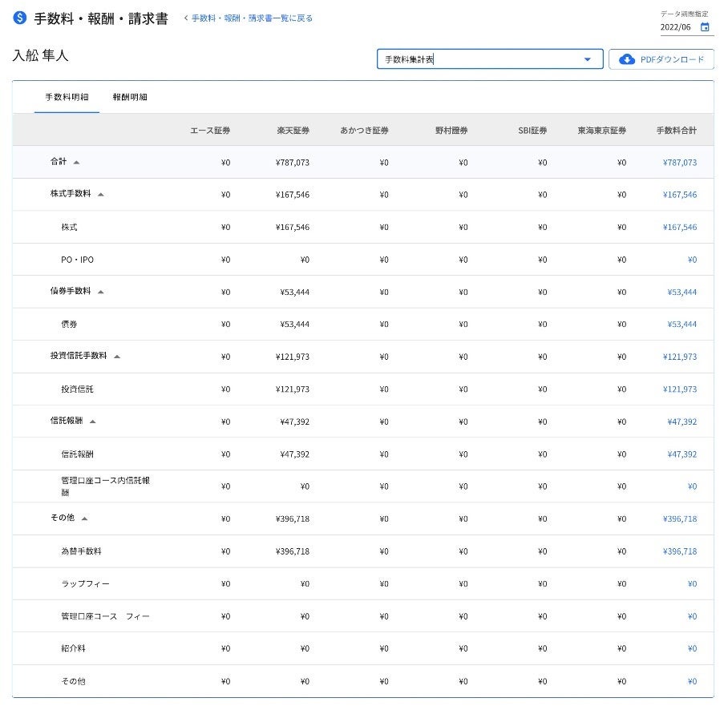This screenshot has width=728, height=710.
Task: Click the 楽天証券 column header
Action: 293,130
